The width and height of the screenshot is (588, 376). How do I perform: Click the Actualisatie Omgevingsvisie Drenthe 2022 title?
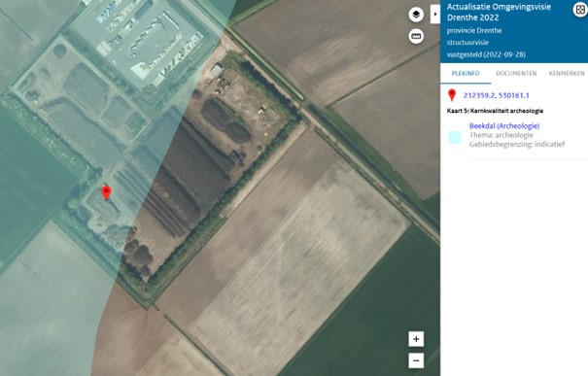499,12
